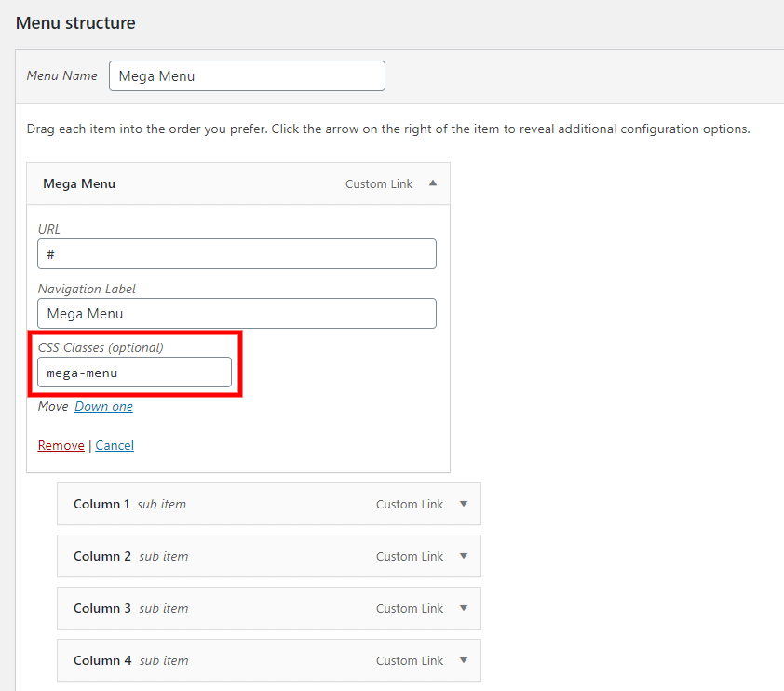Collapse the Mega Menu item arrow
The image size is (784, 691).
pyautogui.click(x=433, y=183)
